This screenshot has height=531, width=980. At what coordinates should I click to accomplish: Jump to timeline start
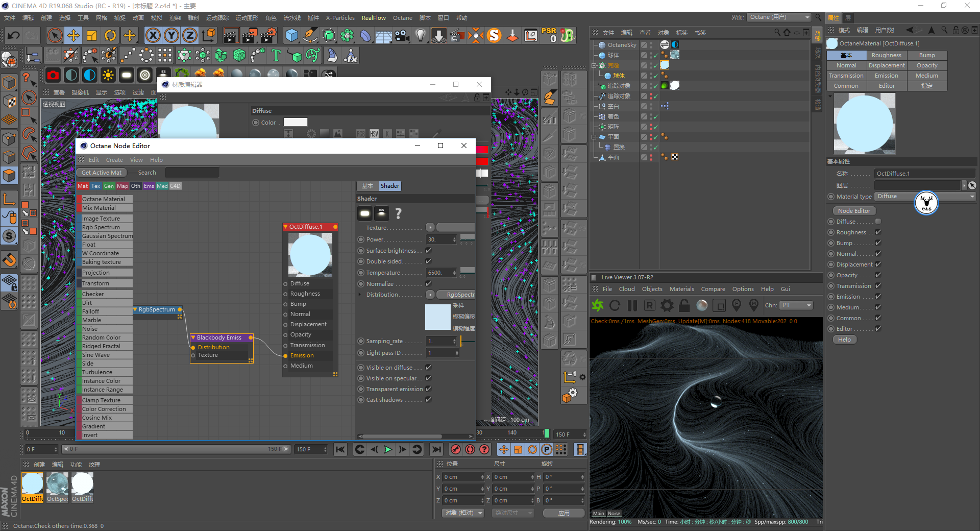click(340, 449)
